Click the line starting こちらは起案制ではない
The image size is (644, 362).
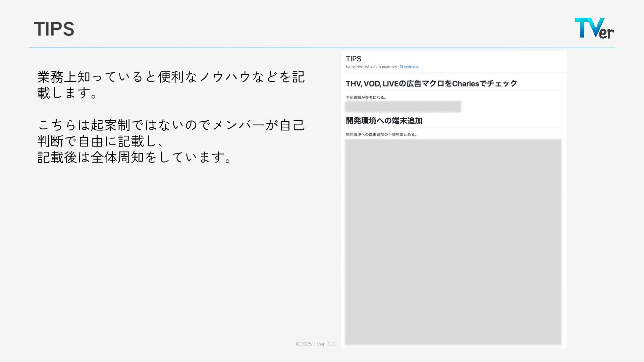[x=171, y=125]
